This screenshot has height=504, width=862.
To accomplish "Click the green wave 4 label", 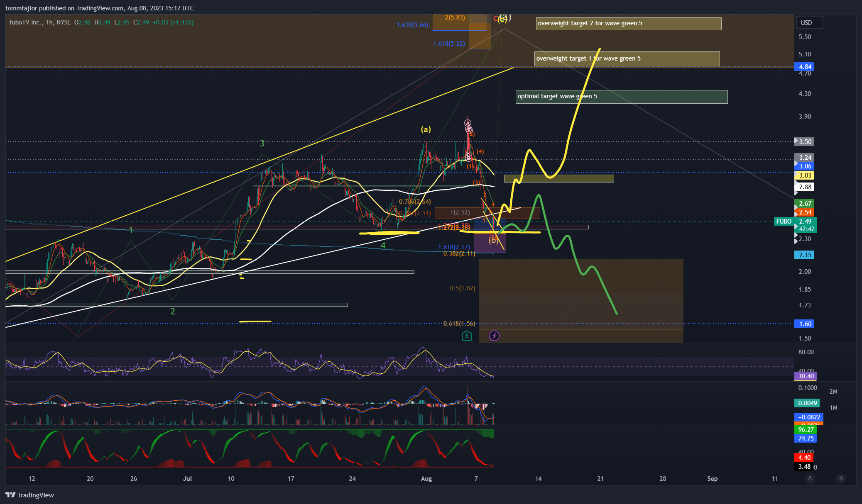I will [x=383, y=246].
